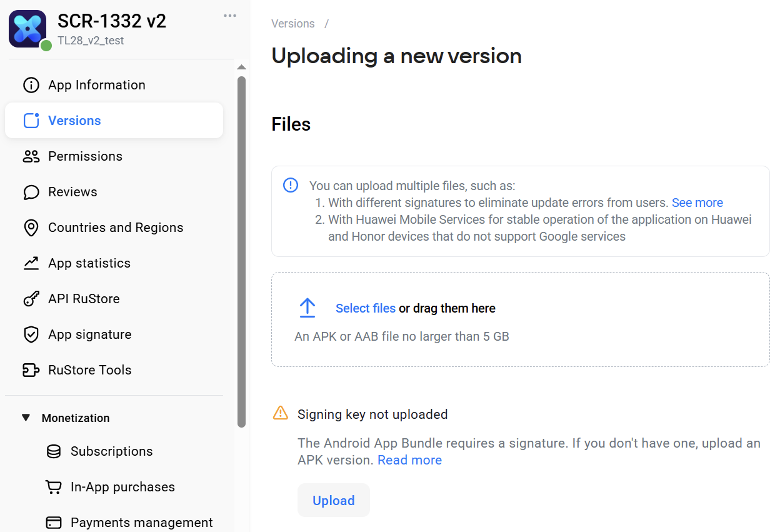Open Subscriptions under Monetization

tap(111, 451)
